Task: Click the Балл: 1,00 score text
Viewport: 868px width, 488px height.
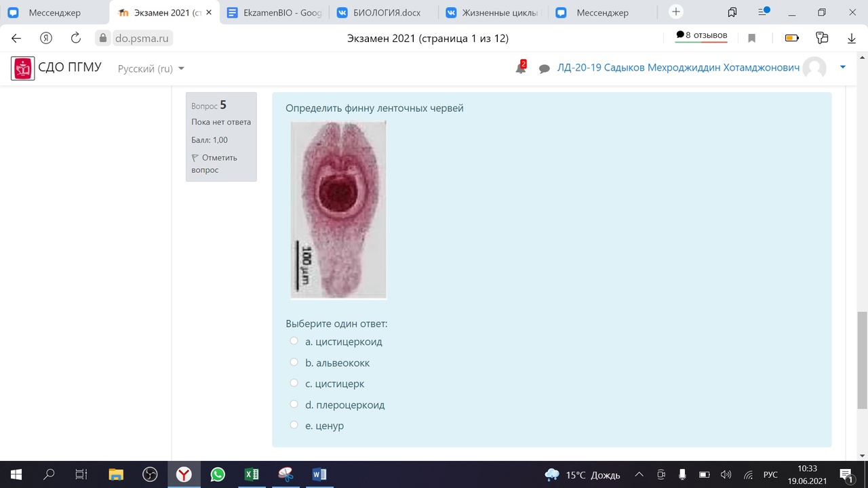Action: (x=210, y=140)
